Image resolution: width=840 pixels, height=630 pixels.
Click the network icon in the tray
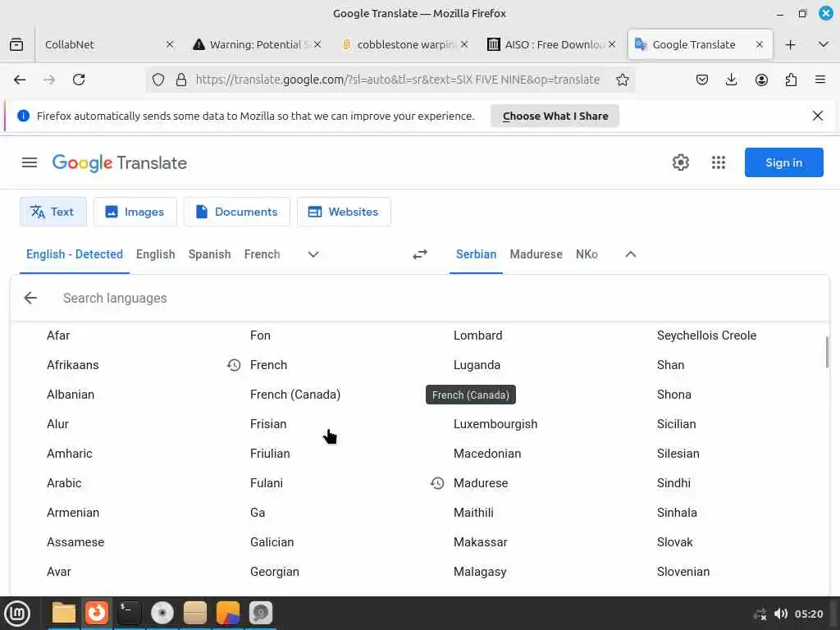[760, 614]
